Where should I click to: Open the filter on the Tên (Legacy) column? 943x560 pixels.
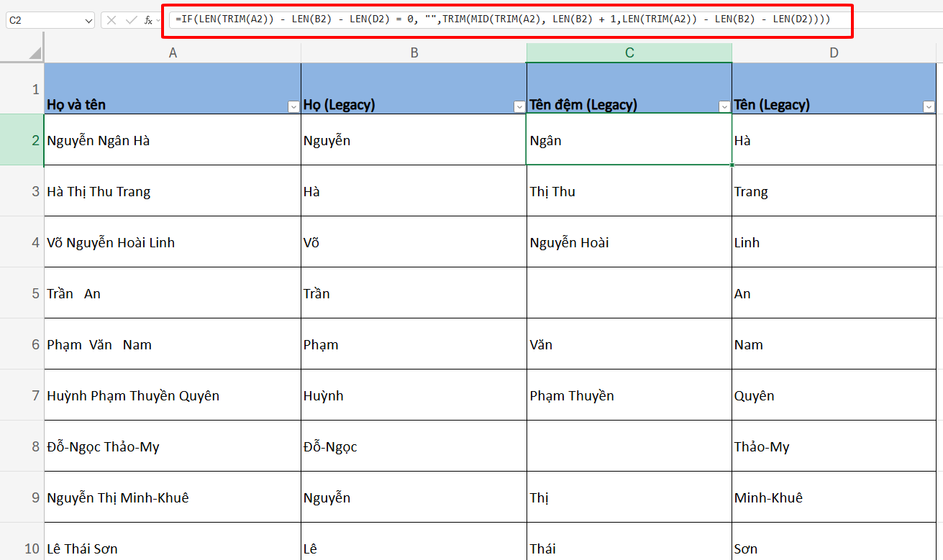tap(930, 106)
